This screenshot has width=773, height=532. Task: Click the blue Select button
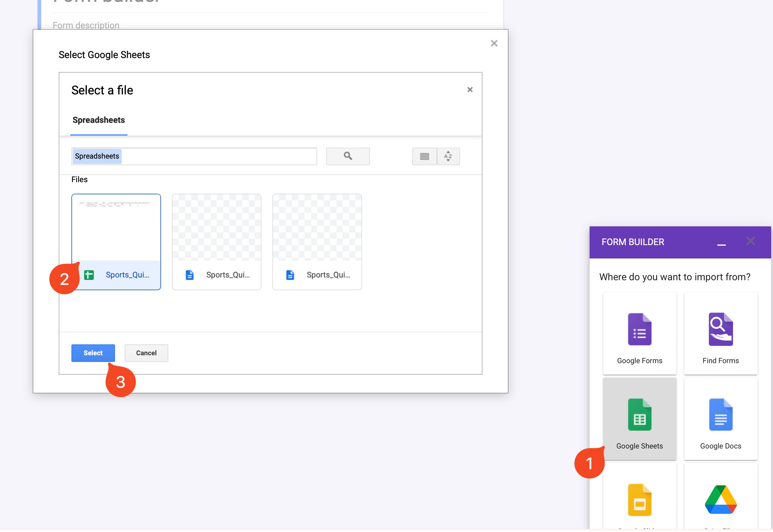93,353
